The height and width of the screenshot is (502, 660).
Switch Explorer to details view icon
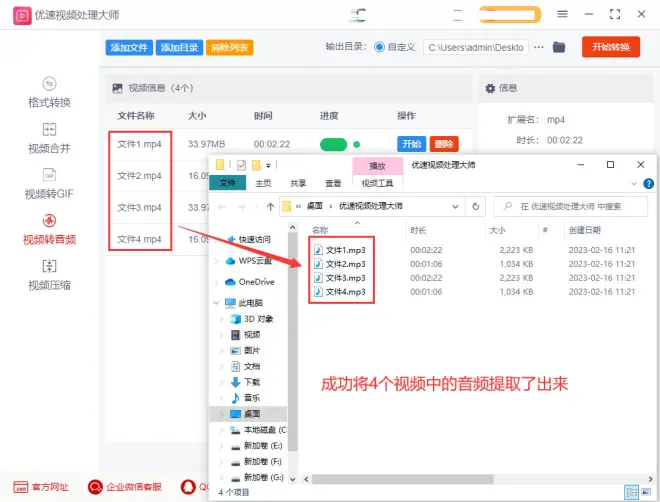pos(631,492)
